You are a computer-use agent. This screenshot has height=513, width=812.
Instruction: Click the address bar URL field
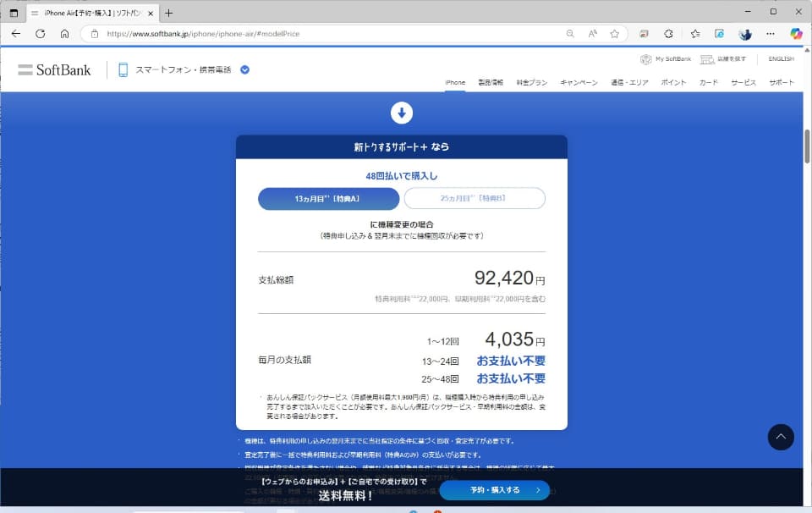click(x=332, y=34)
